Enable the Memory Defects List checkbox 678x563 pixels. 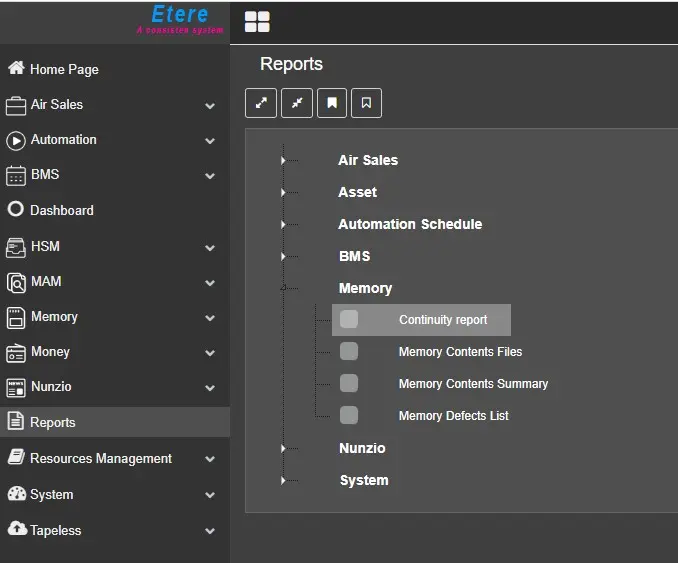coord(349,415)
